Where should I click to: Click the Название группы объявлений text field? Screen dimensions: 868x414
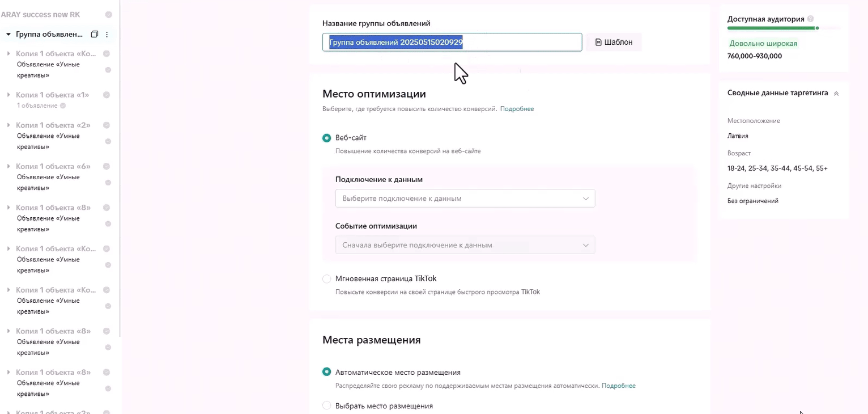coord(452,42)
